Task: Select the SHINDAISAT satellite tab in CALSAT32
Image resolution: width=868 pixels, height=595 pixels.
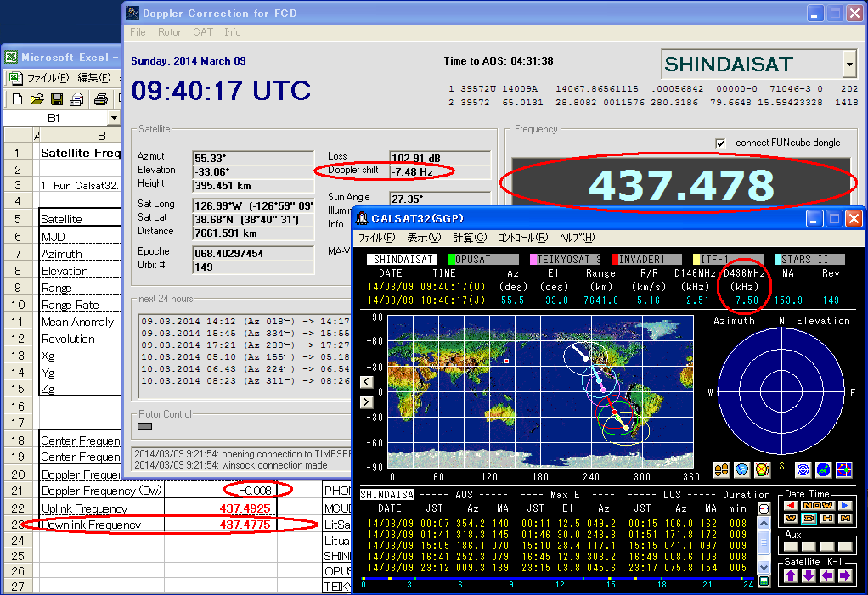Action: pyautogui.click(x=403, y=260)
